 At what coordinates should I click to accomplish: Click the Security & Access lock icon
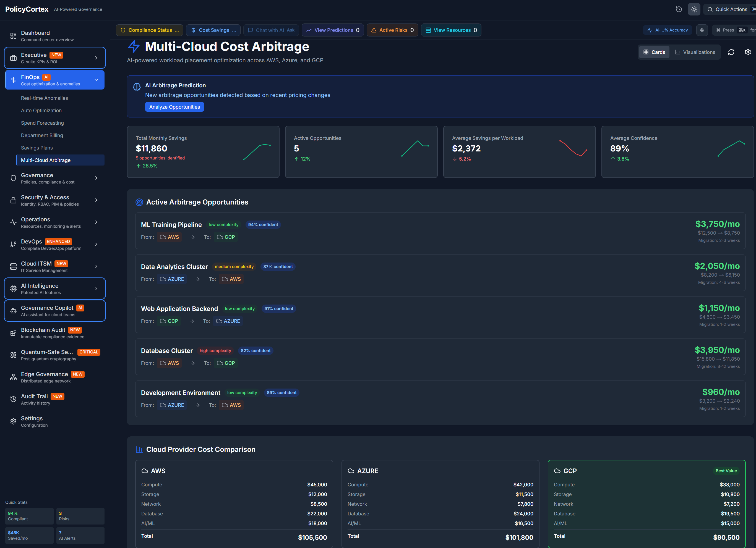click(13, 200)
